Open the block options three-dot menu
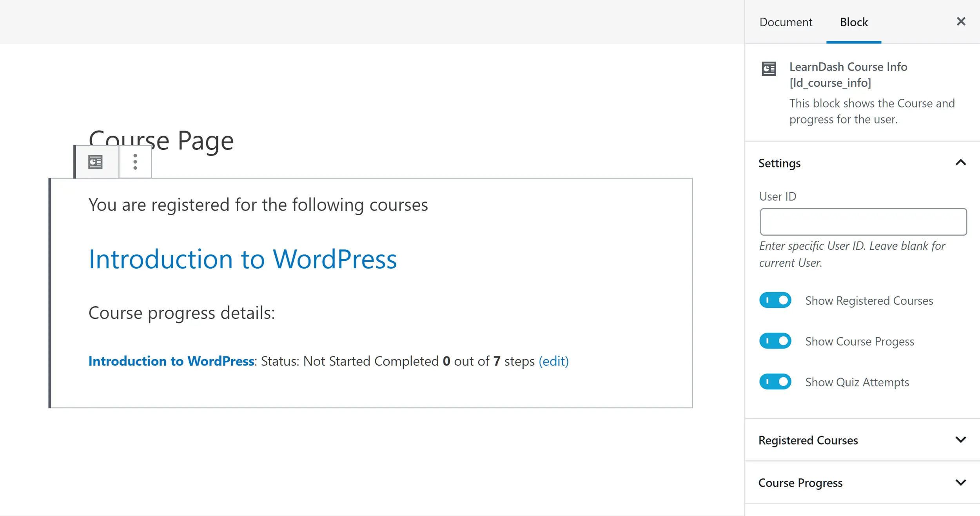 [x=135, y=162]
